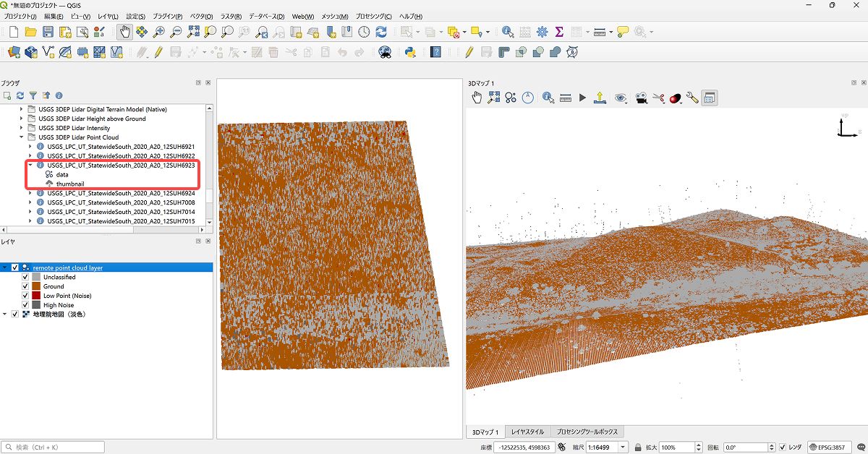Screen dimensions: 868x454
Task: Open the temporal controller clock icon
Action: click(364, 32)
